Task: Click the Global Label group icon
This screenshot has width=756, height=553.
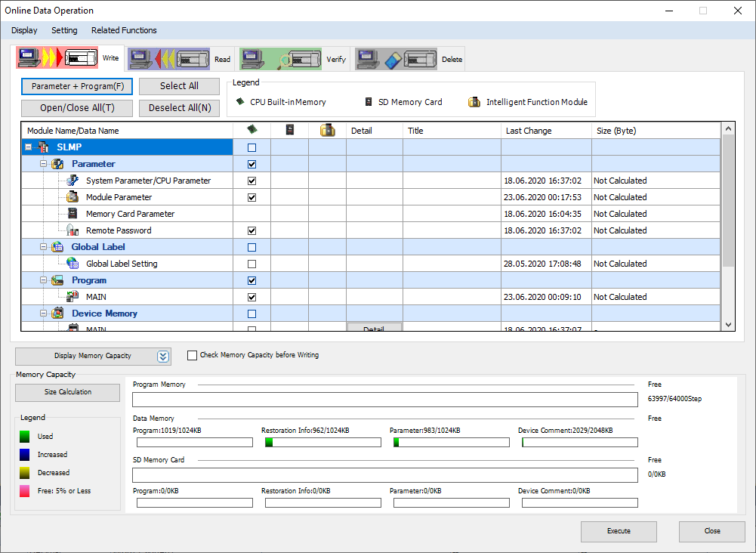Action: [57, 247]
